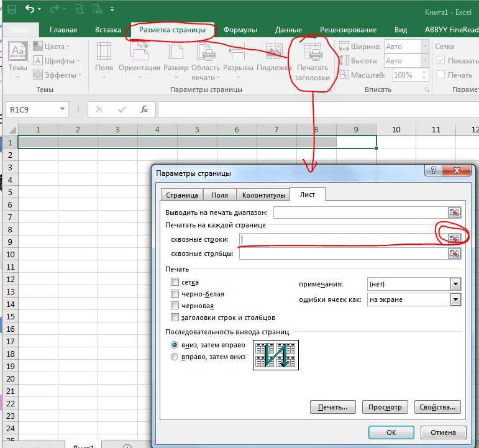This screenshot has height=448, width=479.
Task: Click the Область печати print area icon
Action: click(206, 52)
